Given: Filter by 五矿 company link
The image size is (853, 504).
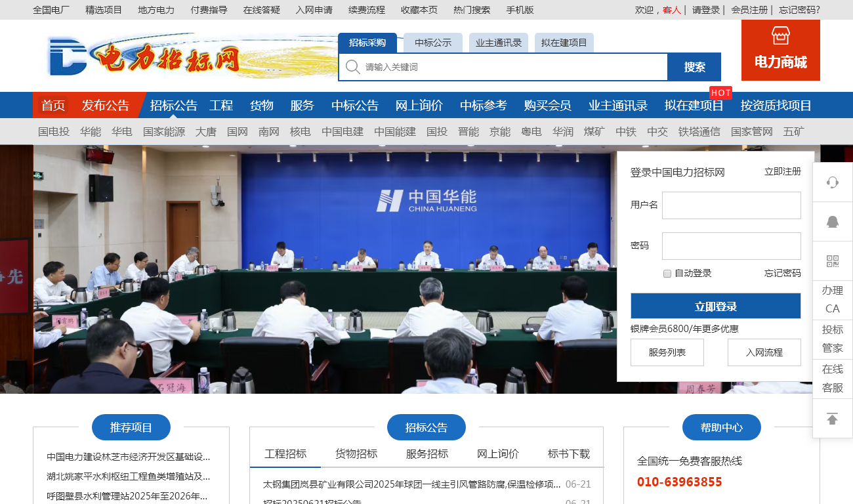Looking at the screenshot, I should [794, 131].
